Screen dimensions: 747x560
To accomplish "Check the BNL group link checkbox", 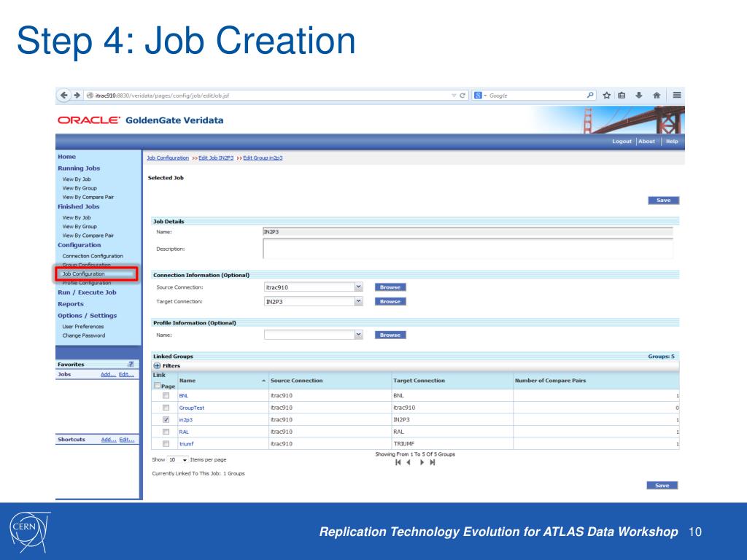I will point(166,395).
